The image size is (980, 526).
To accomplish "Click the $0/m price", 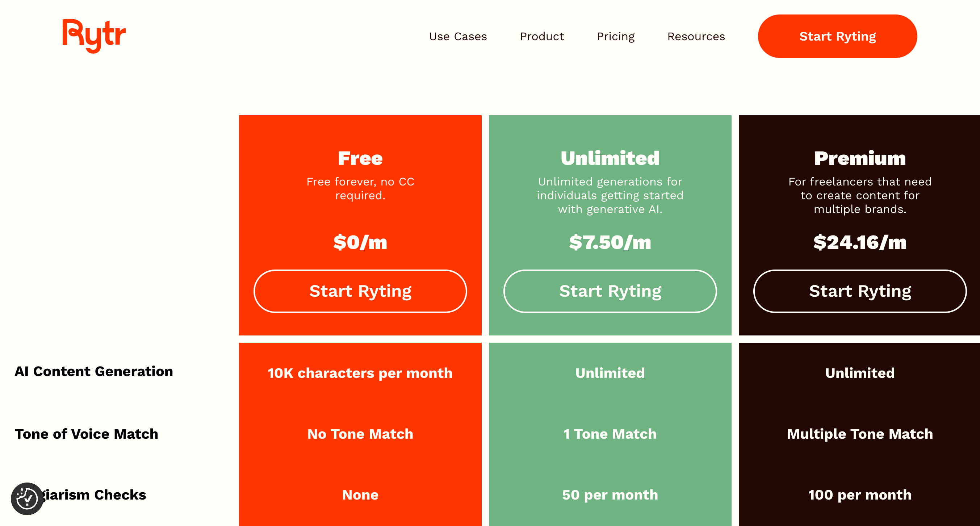I will pyautogui.click(x=360, y=242).
